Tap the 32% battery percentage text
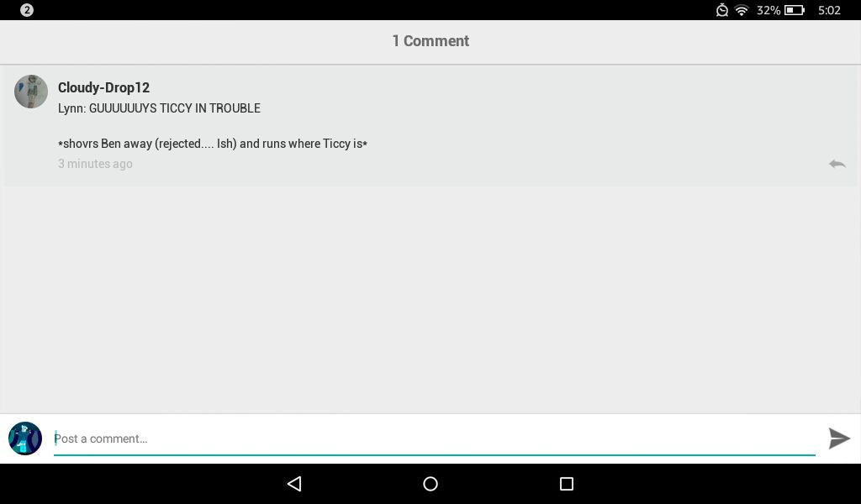 [769, 10]
